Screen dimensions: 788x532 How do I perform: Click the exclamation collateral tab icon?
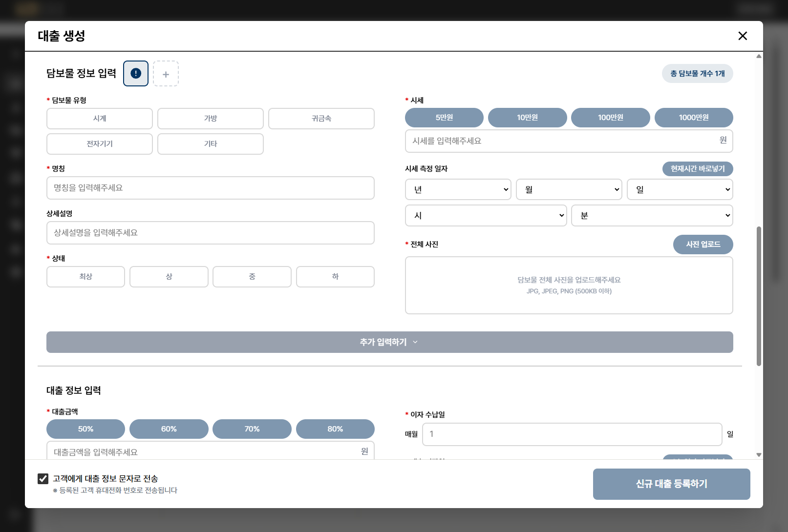click(136, 74)
